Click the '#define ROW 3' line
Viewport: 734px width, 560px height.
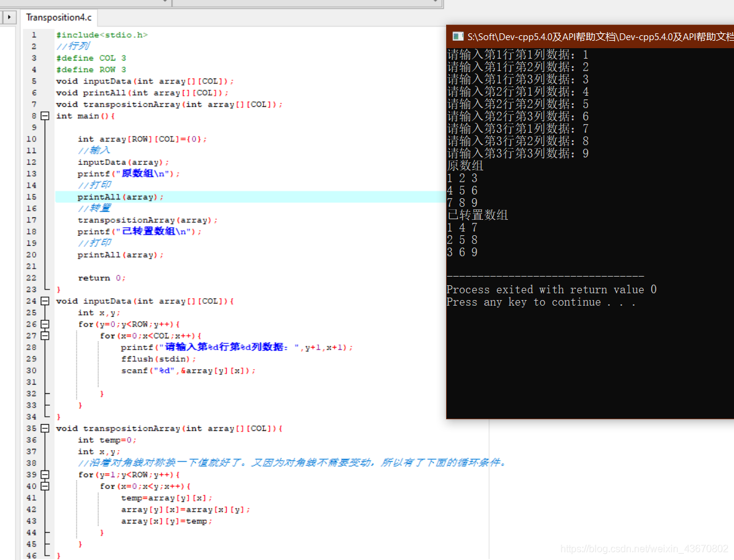pyautogui.click(x=91, y=69)
